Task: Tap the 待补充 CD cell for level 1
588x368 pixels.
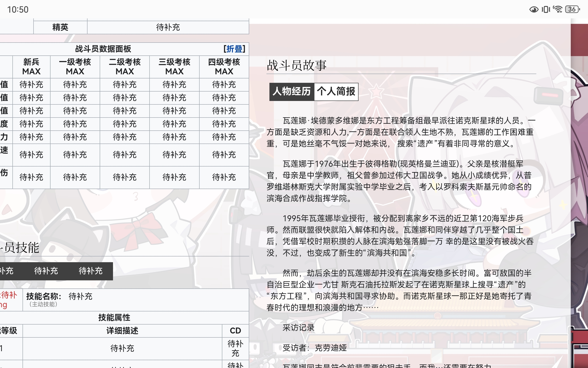Action: [235, 348]
